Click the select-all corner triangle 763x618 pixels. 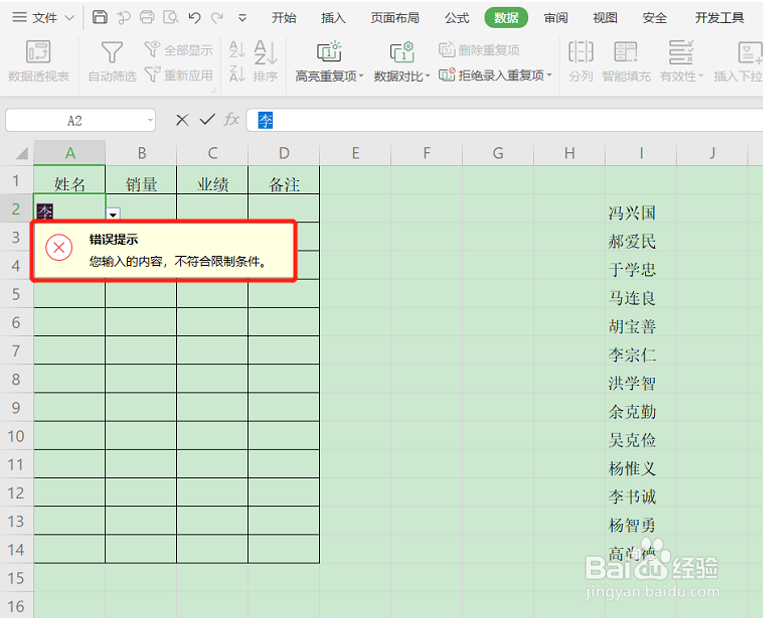pyautogui.click(x=21, y=154)
